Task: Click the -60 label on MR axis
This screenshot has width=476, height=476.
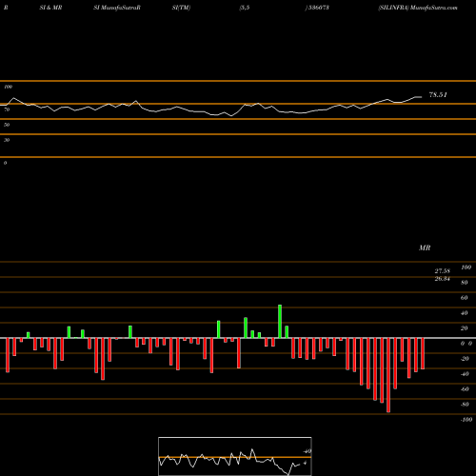Action: click(x=465, y=389)
